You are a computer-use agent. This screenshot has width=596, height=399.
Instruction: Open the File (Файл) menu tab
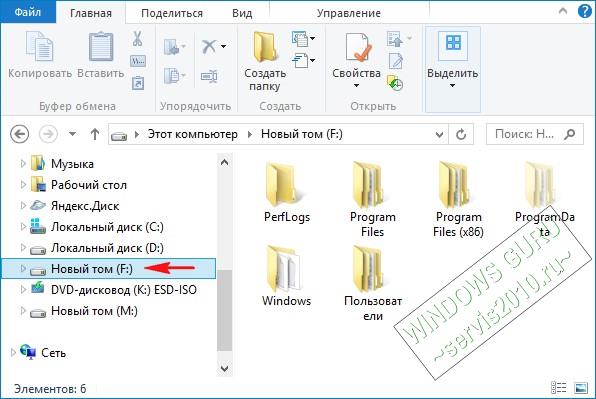tap(28, 12)
